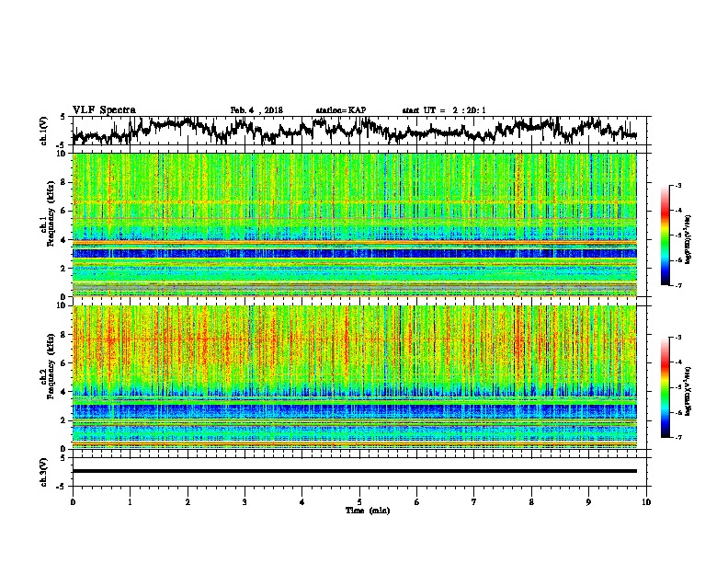Click the date label 'Feb. 4, 2018'

256,110
